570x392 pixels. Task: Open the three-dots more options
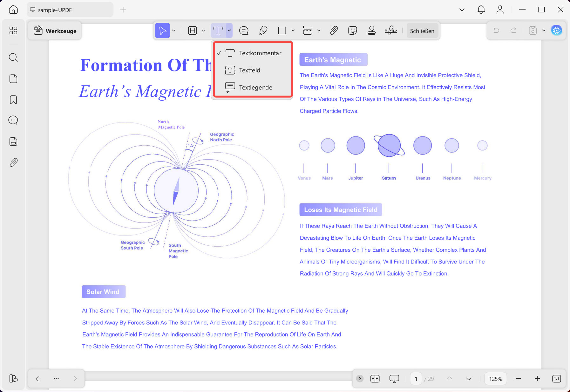point(56,379)
